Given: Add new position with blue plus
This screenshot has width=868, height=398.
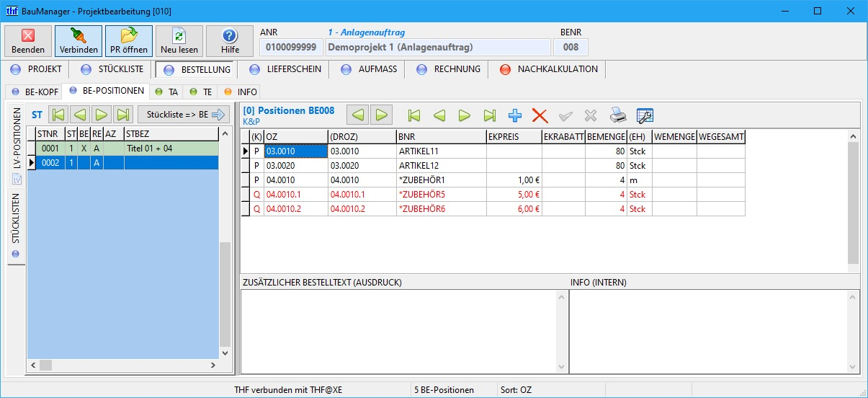Looking at the screenshot, I should tap(514, 115).
